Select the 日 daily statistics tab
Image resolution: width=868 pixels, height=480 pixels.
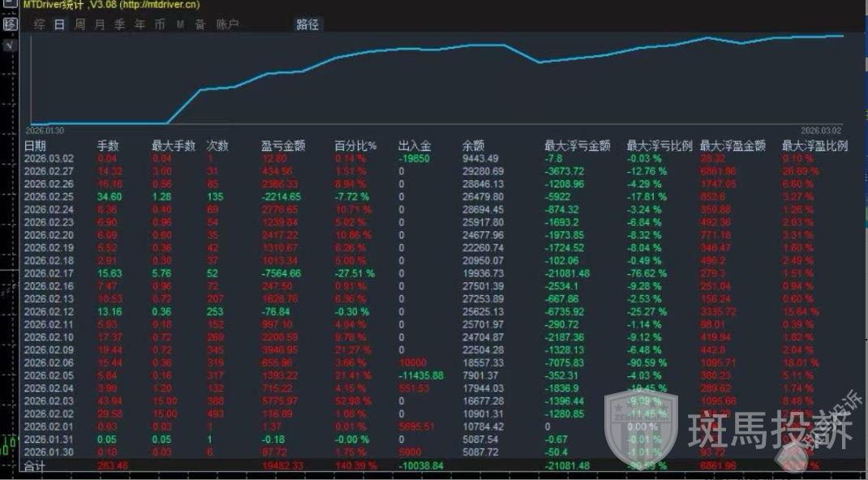click(59, 24)
